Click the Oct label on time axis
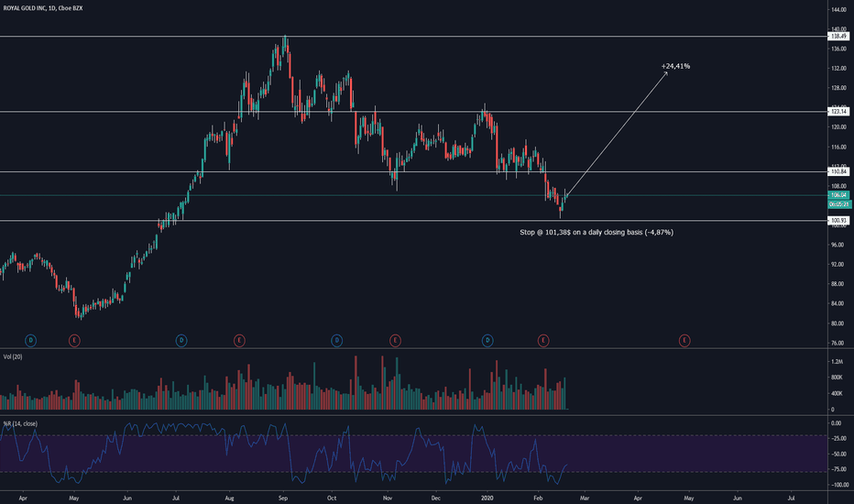 (332, 498)
